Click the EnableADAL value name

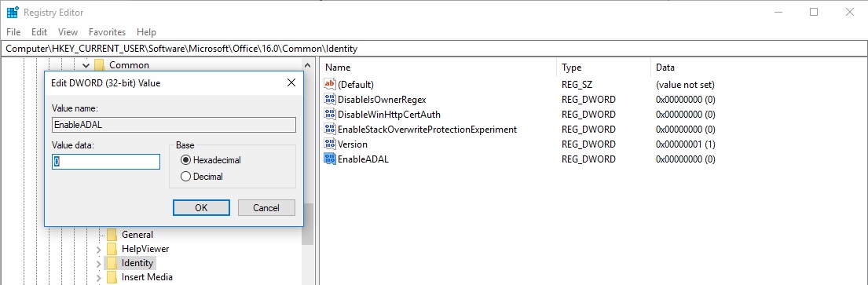pyautogui.click(x=363, y=159)
